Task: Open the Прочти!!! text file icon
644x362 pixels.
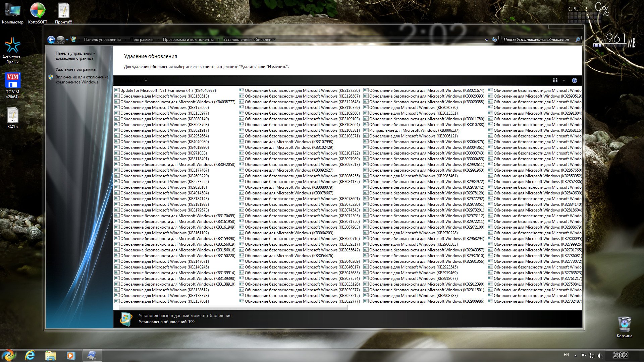Action: pos(63,13)
